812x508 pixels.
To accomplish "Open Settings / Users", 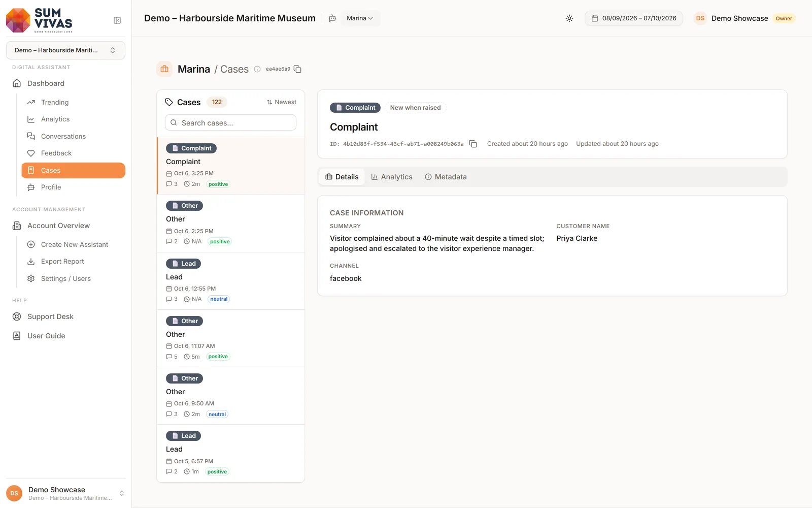I will [73, 278].
